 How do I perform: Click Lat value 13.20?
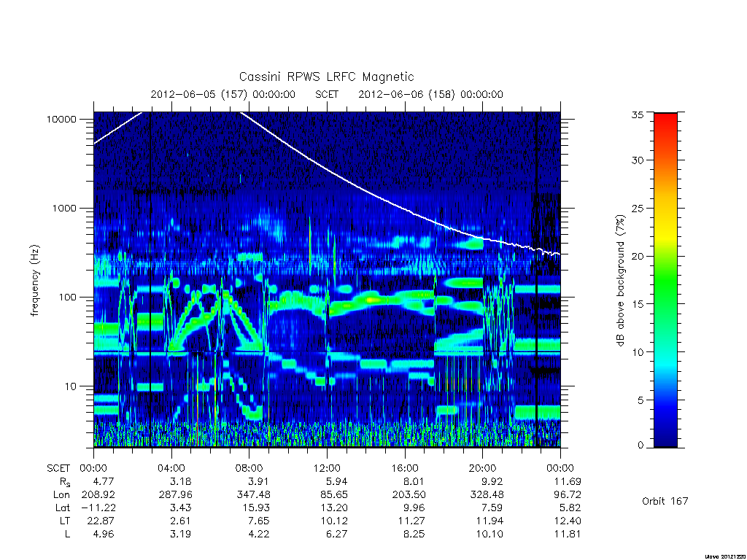point(333,507)
